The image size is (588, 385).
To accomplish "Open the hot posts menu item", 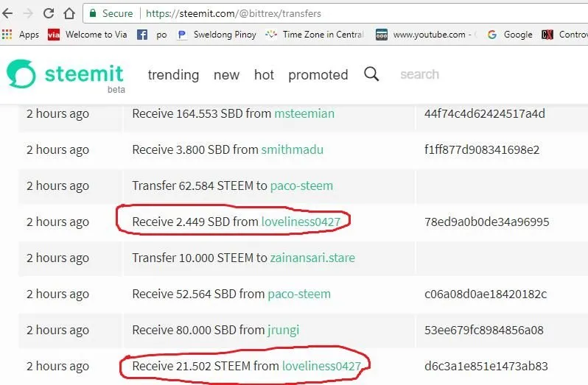I will click(264, 75).
